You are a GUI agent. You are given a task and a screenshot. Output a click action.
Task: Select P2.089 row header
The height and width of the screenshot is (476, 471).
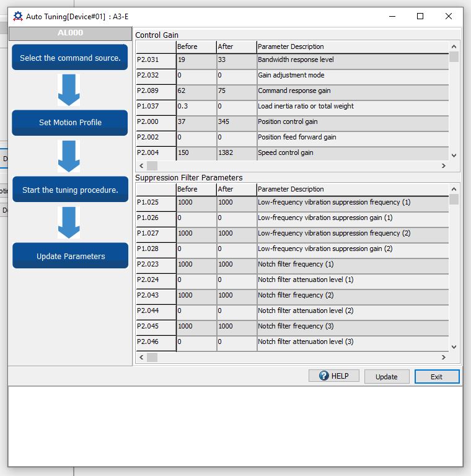156,92
